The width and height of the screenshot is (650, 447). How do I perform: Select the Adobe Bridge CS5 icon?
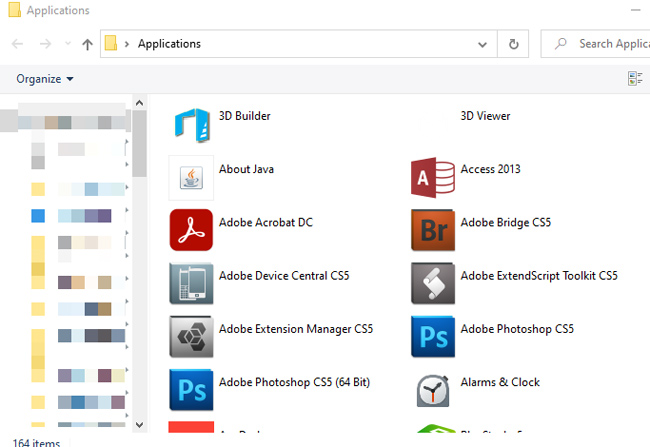tap(433, 230)
